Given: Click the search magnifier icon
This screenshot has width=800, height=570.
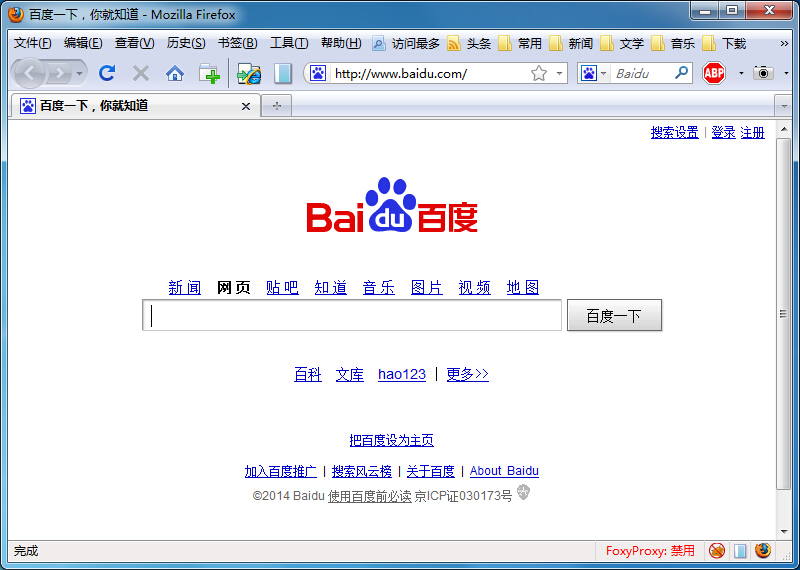Looking at the screenshot, I should [x=681, y=73].
